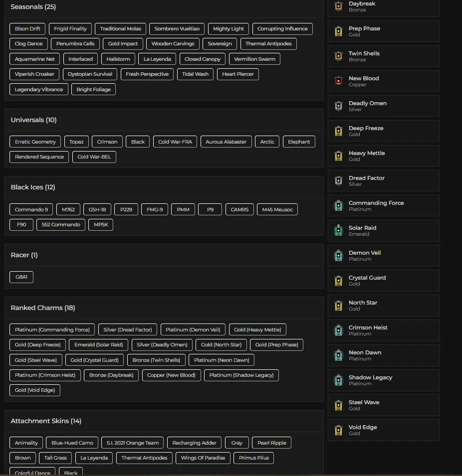
Task: Open the Crimson Heist charm entry
Action: [x=383, y=330]
